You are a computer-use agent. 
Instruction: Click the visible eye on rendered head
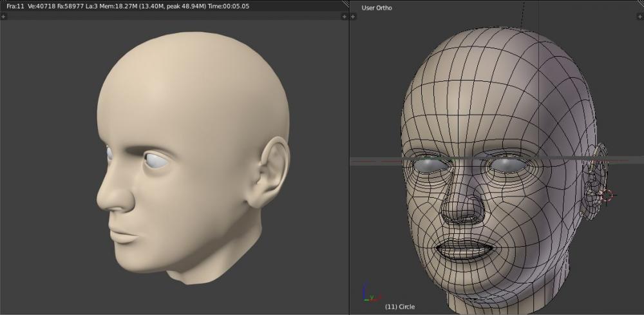tap(156, 161)
